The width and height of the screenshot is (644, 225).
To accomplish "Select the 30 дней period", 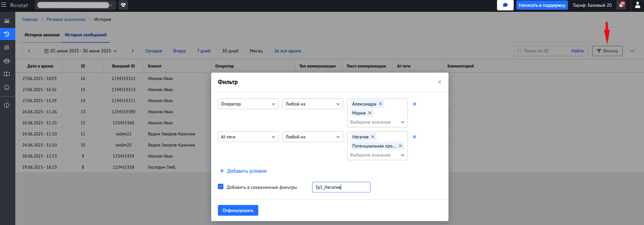I will (230, 51).
